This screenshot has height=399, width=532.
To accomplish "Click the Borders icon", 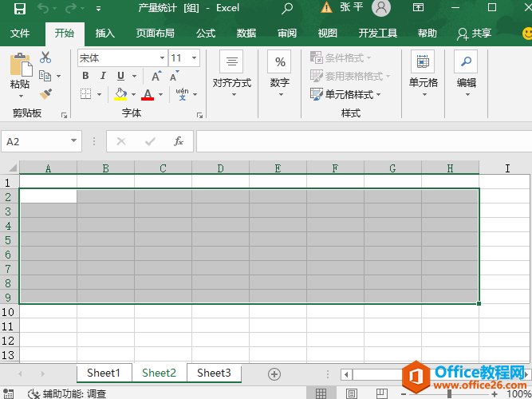I will (x=85, y=93).
